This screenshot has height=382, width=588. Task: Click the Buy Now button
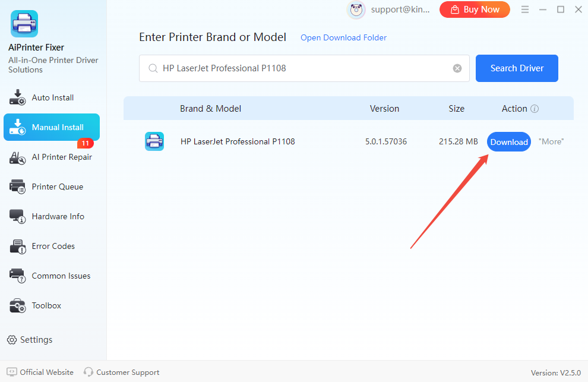[x=475, y=10]
